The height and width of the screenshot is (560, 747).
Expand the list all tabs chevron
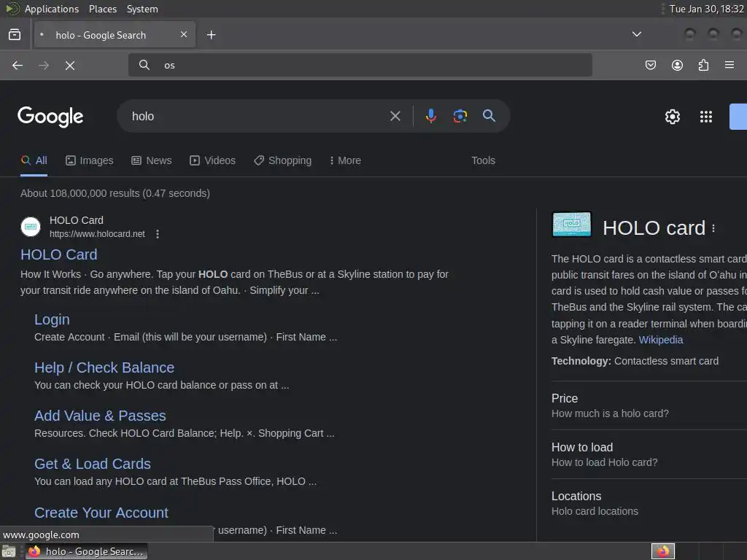[636, 34]
